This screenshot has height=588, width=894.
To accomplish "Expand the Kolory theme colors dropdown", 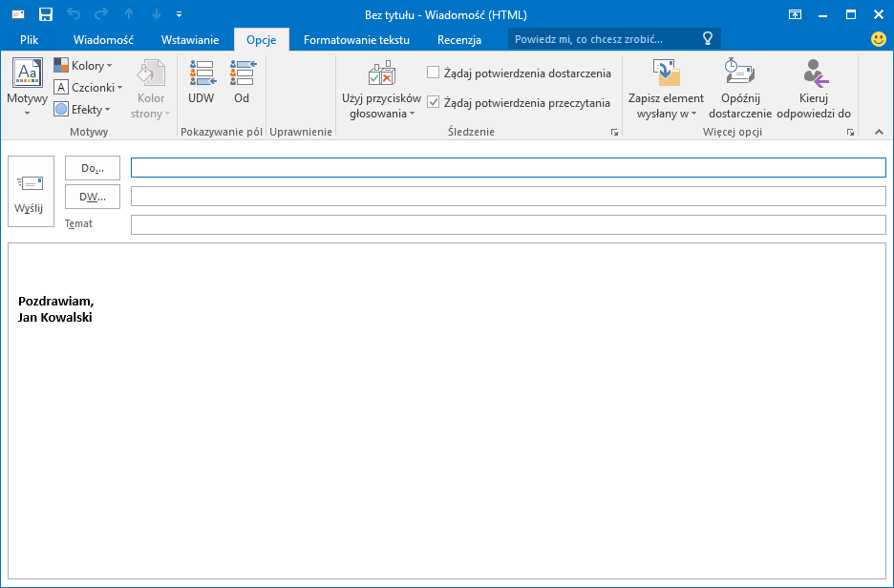I will click(x=83, y=66).
